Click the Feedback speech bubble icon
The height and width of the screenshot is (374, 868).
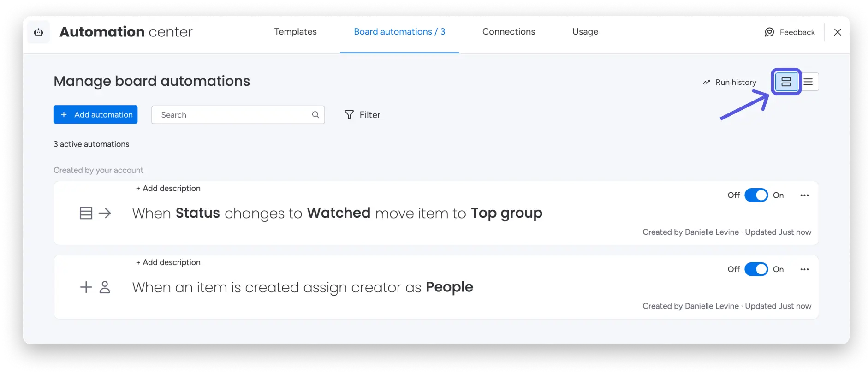coord(769,32)
